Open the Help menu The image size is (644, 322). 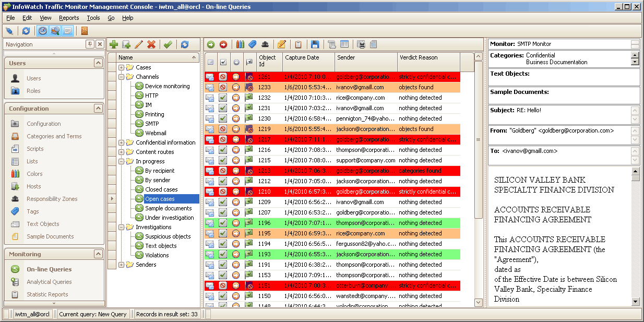click(x=128, y=18)
